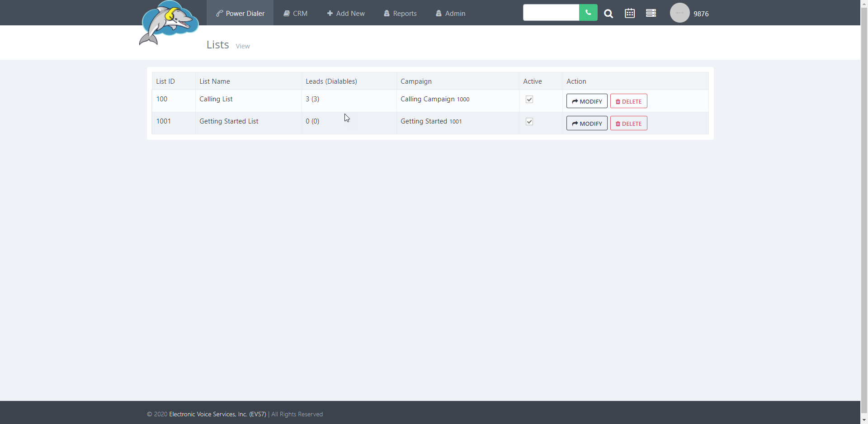Open the Admin menu
Viewport: 868px width, 424px height.
click(451, 13)
